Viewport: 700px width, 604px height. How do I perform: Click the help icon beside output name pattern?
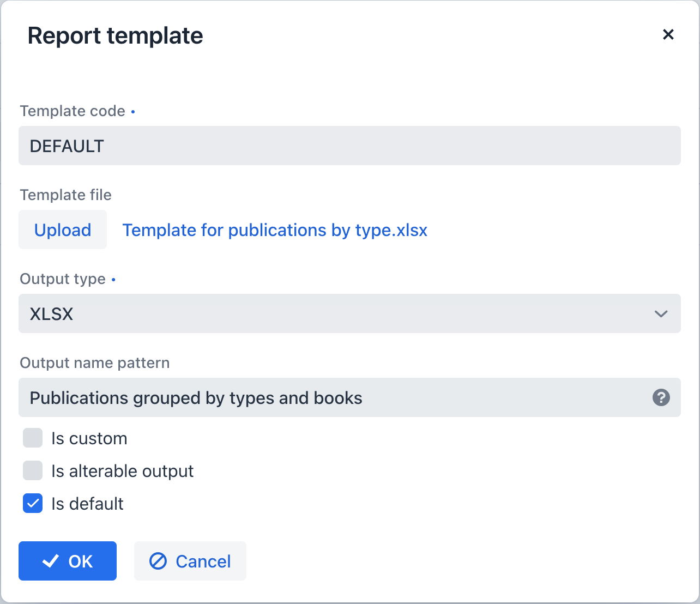661,398
